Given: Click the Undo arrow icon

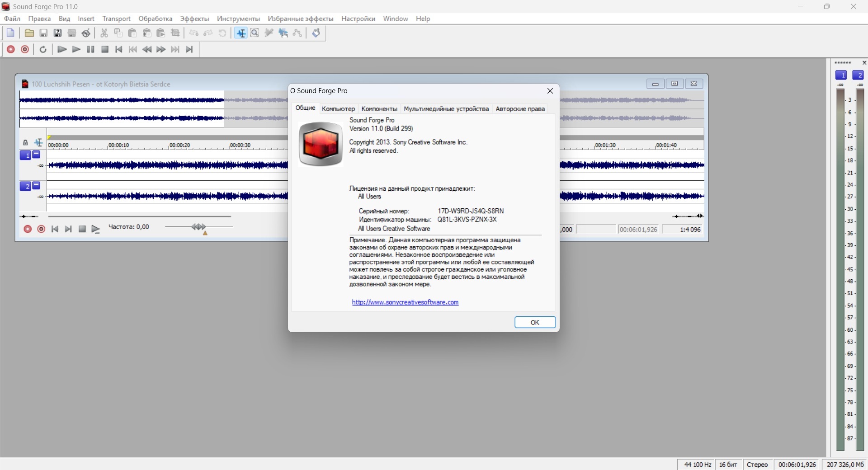Looking at the screenshot, I should tap(194, 33).
